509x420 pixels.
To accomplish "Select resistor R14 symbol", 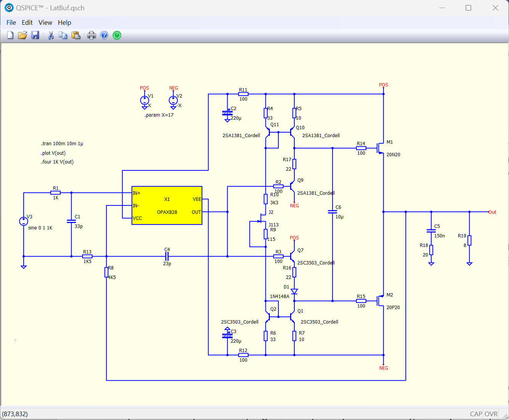I will (361, 148).
